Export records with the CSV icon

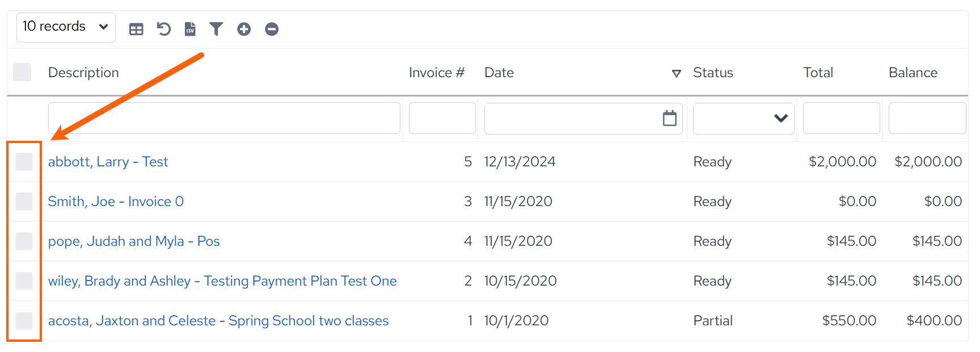point(190,29)
